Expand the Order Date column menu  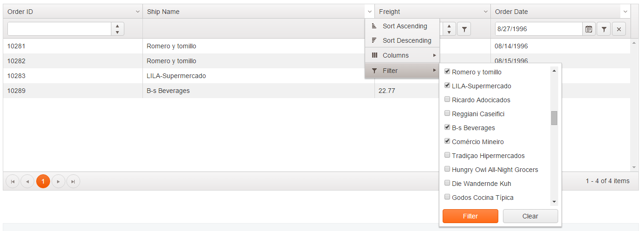pos(625,12)
